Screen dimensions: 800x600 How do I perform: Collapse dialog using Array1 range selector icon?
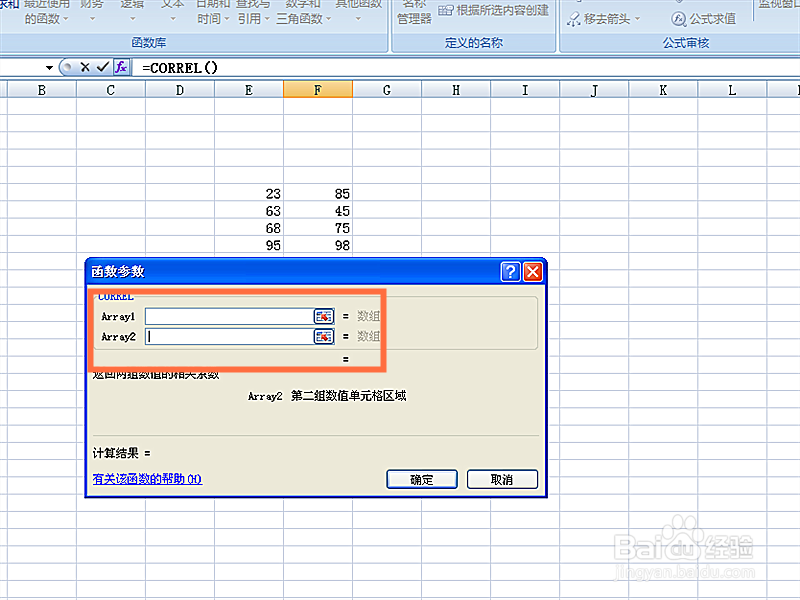[x=324, y=316]
